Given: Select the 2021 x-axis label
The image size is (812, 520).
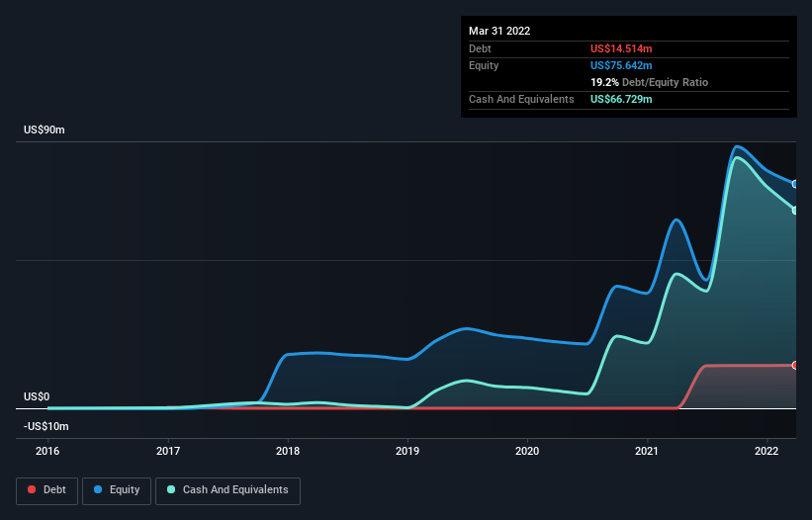Looking at the screenshot, I should [646, 451].
